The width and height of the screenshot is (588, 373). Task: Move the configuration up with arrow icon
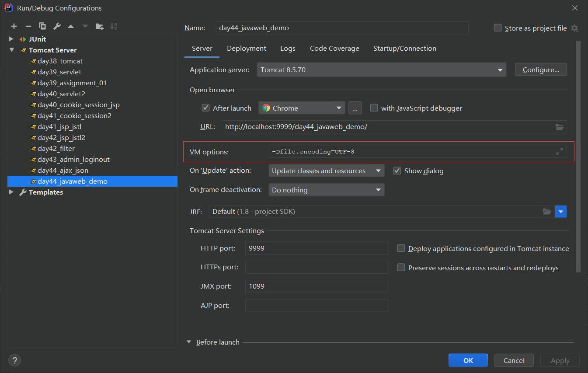click(x=71, y=26)
